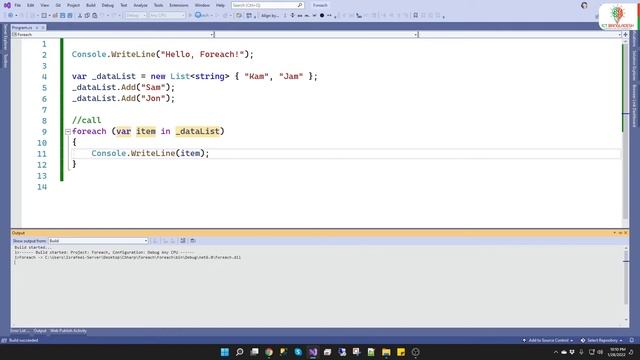Click the split editor plus button
The width and height of the screenshot is (640, 360).
(x=625, y=35)
